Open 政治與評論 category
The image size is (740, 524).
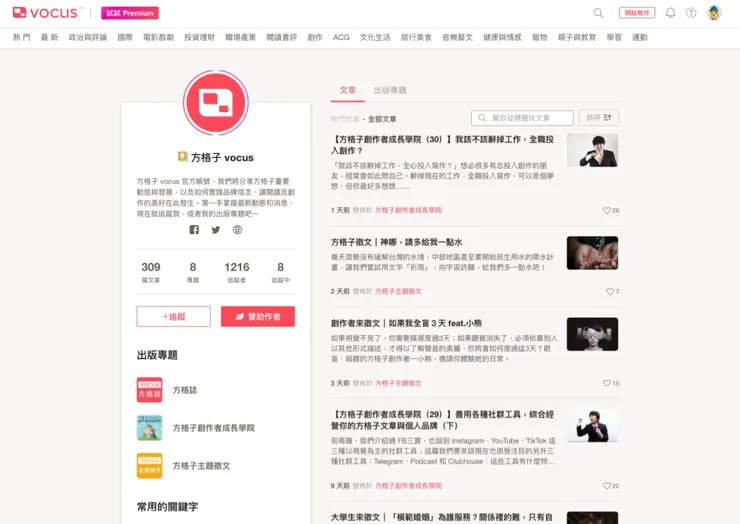pyautogui.click(x=88, y=37)
